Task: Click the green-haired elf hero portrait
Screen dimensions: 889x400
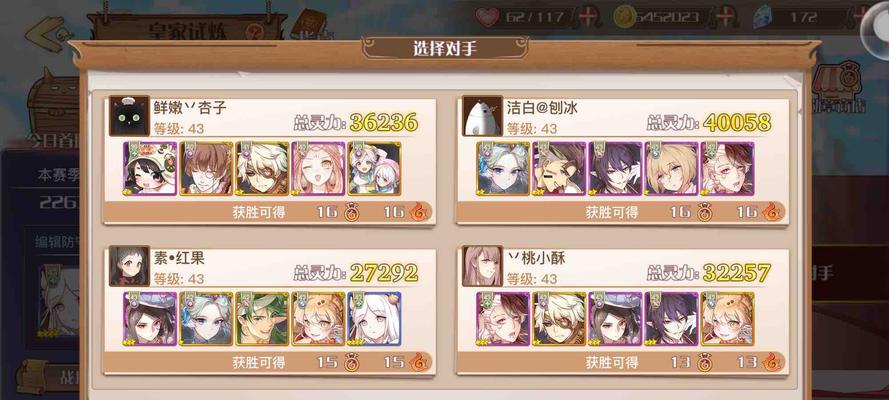Action: click(x=263, y=319)
